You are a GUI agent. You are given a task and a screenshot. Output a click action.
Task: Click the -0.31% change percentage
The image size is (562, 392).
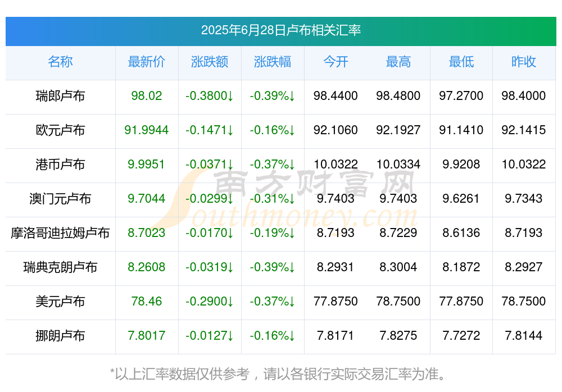273,198
